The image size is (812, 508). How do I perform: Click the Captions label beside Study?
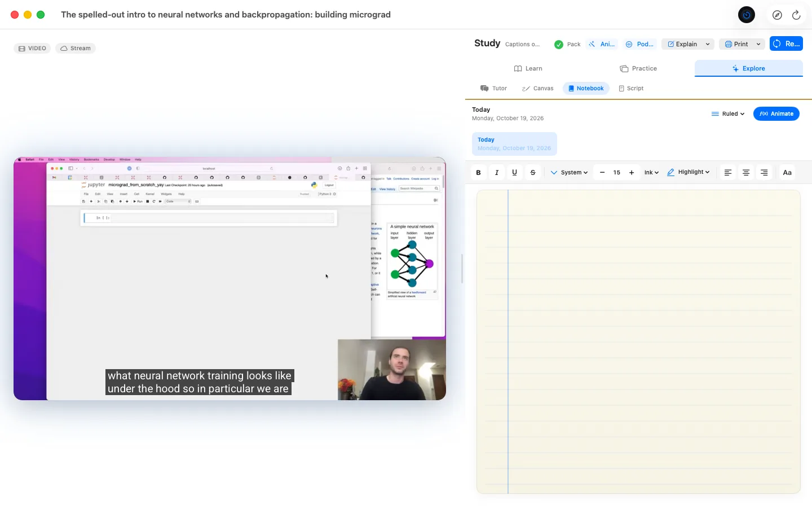522,45
